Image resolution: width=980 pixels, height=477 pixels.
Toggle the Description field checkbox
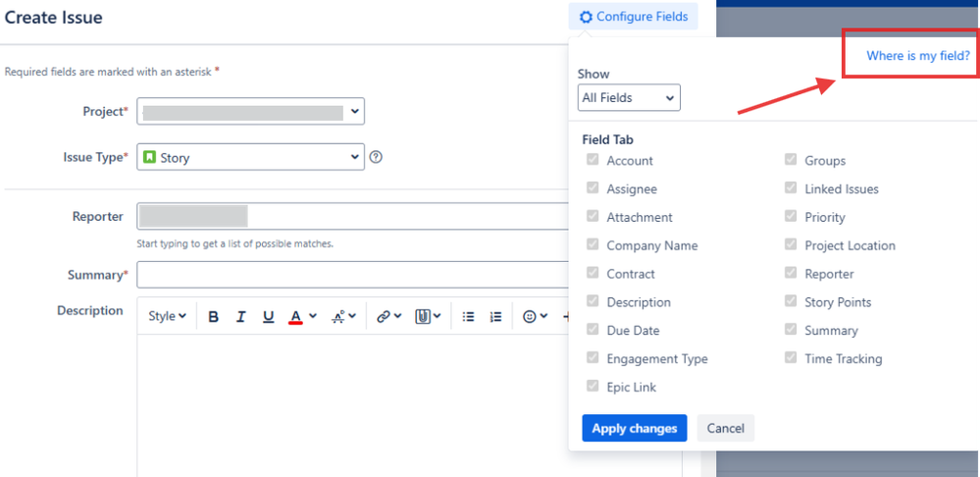tap(593, 300)
